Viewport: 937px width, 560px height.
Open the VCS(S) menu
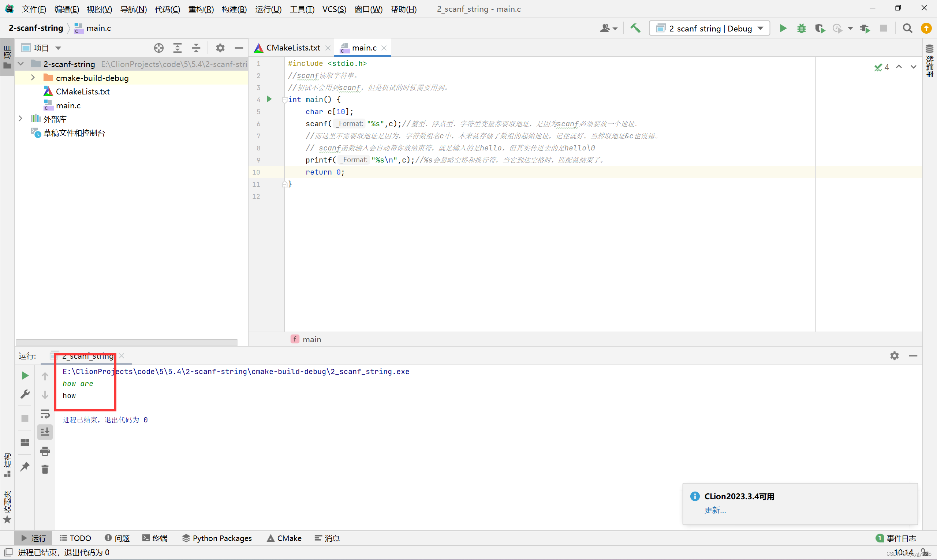coord(334,9)
